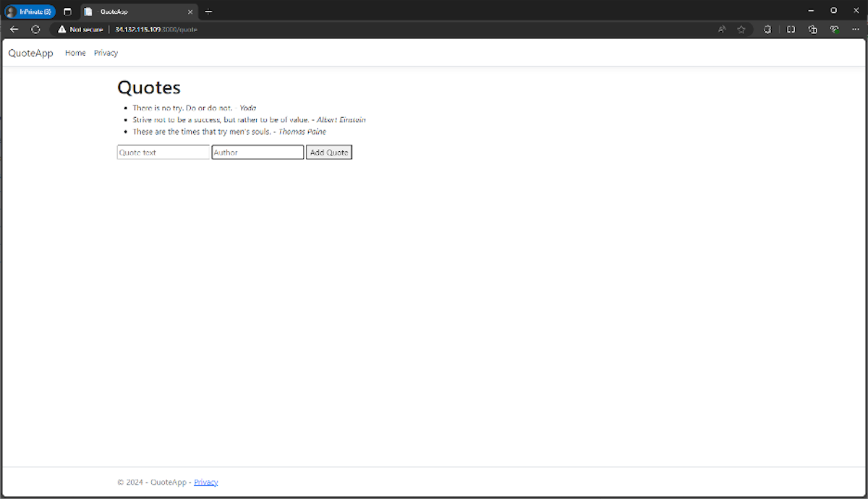Select the Albert Einstein quote line
This screenshot has width=868, height=499.
coord(249,120)
